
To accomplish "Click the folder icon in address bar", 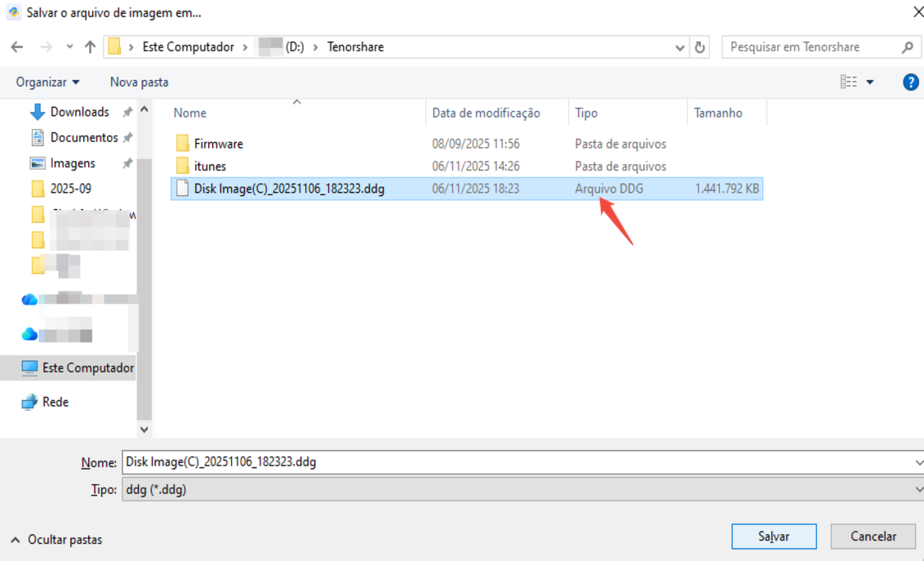I will point(115,47).
